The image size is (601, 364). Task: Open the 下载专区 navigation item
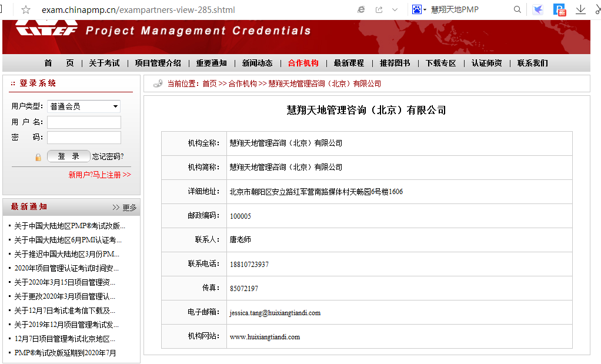pyautogui.click(x=440, y=64)
